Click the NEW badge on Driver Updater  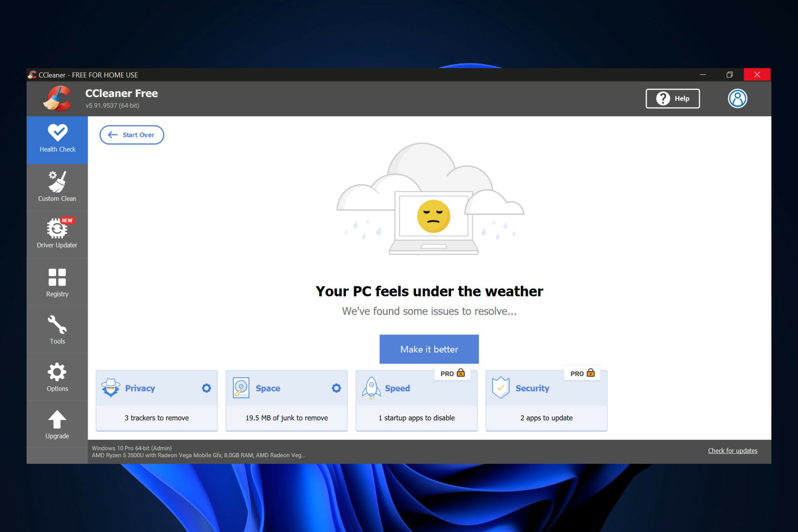[67, 220]
